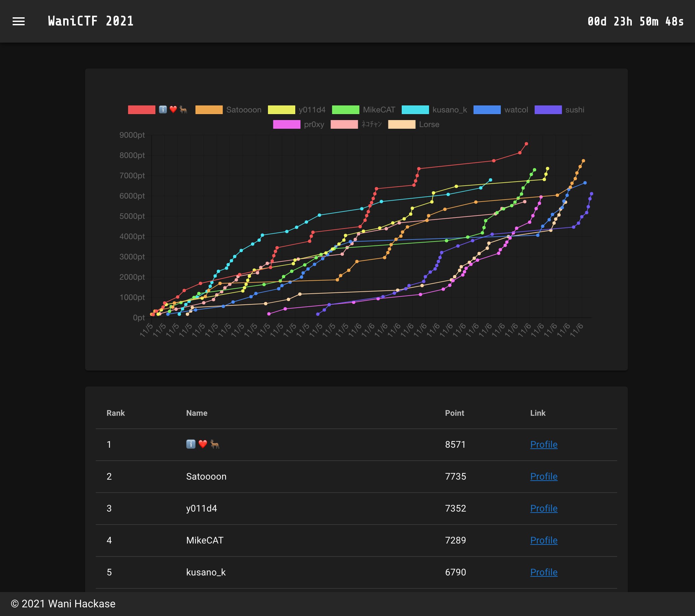
Task: Open the hamburger navigation menu
Action: coord(19,21)
